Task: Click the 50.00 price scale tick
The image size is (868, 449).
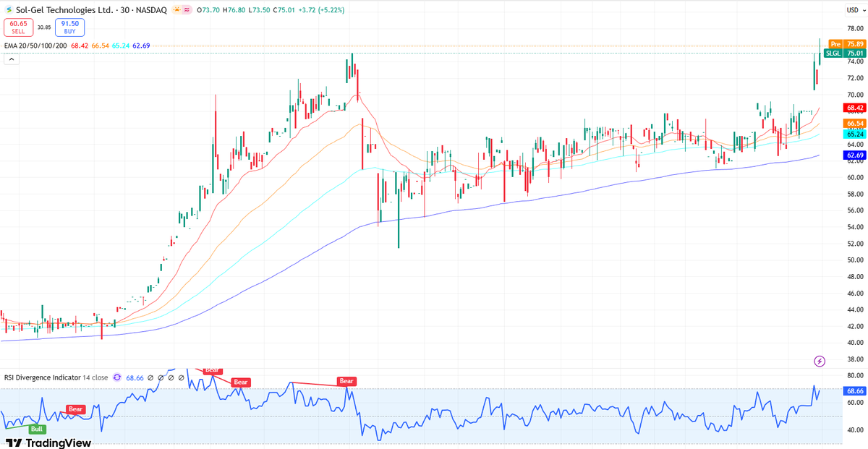Action: [855, 260]
